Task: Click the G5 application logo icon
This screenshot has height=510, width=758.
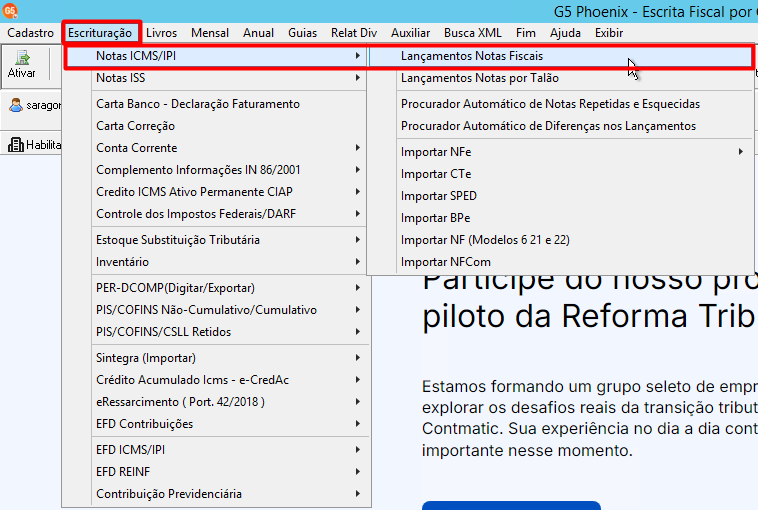Action: click(10, 10)
